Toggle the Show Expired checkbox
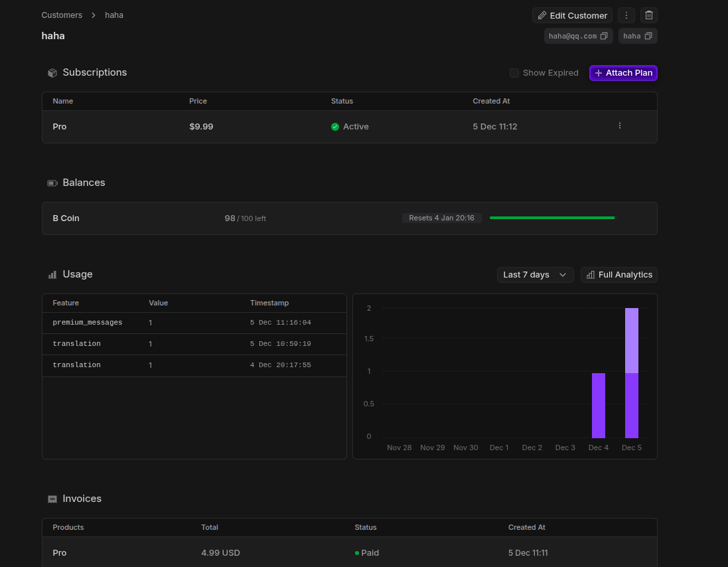Screen dimensions: 728x567 [514, 73]
